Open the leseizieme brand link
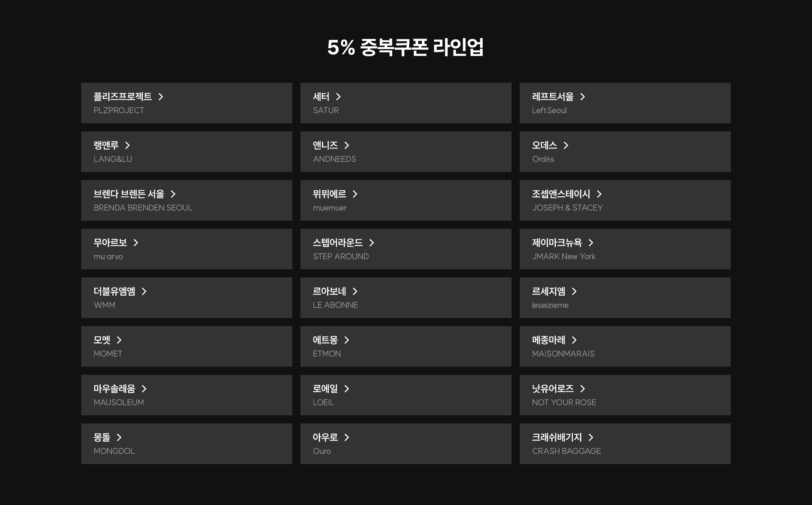This screenshot has width=812, height=505. coord(625,298)
